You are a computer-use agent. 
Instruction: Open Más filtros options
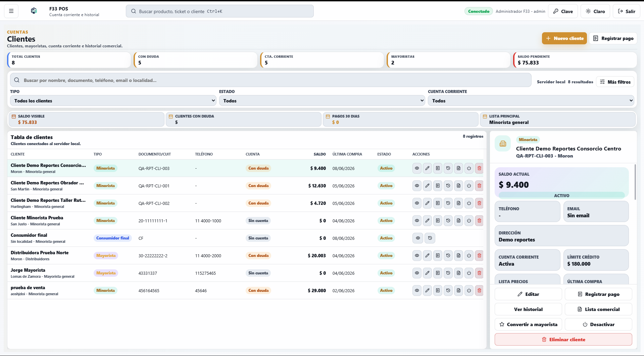coord(615,82)
